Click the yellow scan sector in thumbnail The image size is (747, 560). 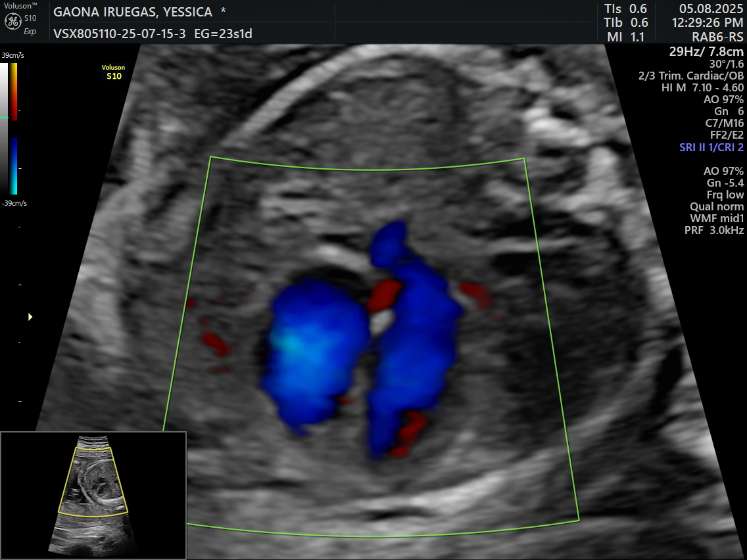tap(93, 482)
